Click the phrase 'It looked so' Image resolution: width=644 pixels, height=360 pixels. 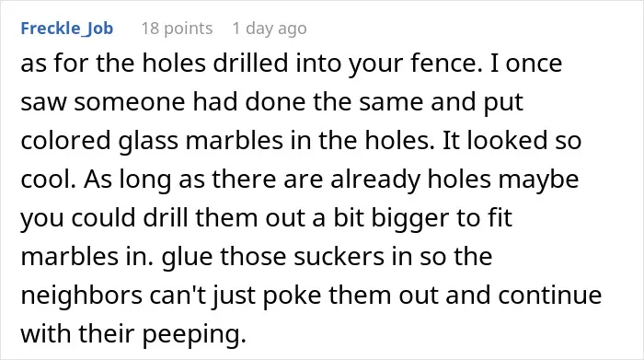click(512, 140)
